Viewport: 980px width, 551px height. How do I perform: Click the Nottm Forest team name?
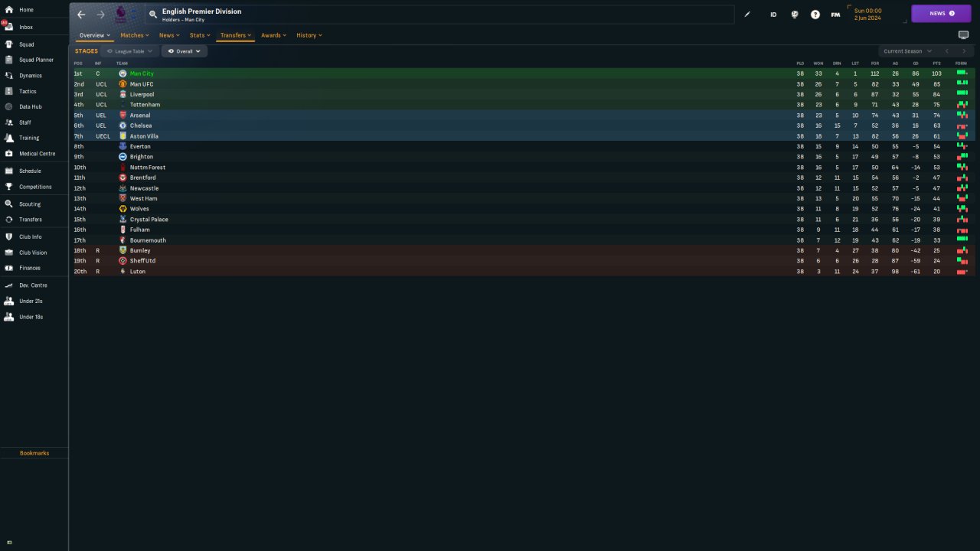tap(148, 168)
